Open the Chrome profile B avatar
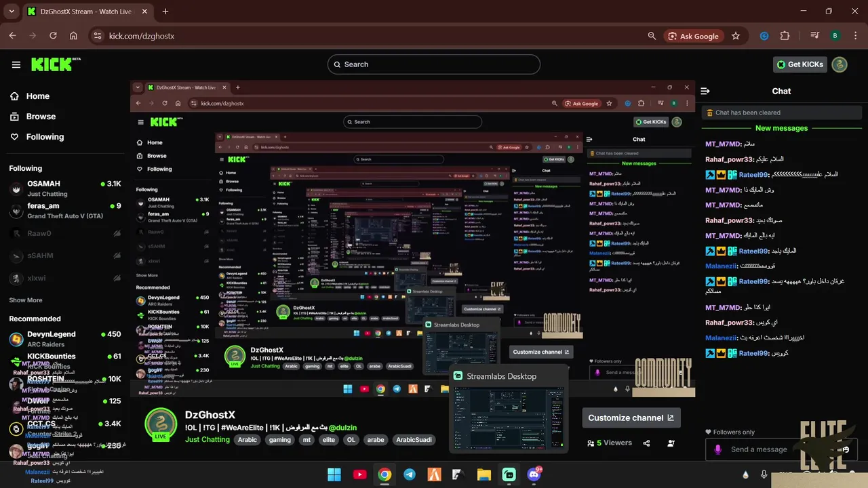 click(x=835, y=36)
